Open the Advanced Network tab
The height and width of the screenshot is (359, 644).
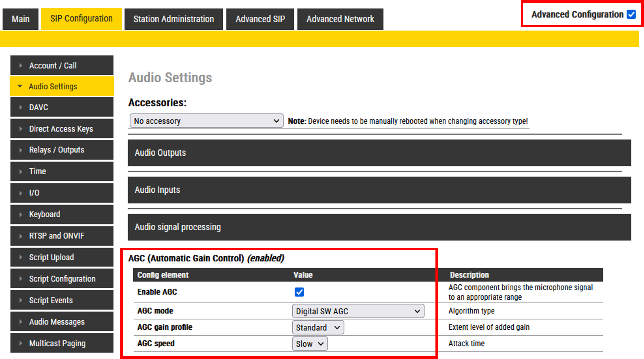tap(340, 19)
